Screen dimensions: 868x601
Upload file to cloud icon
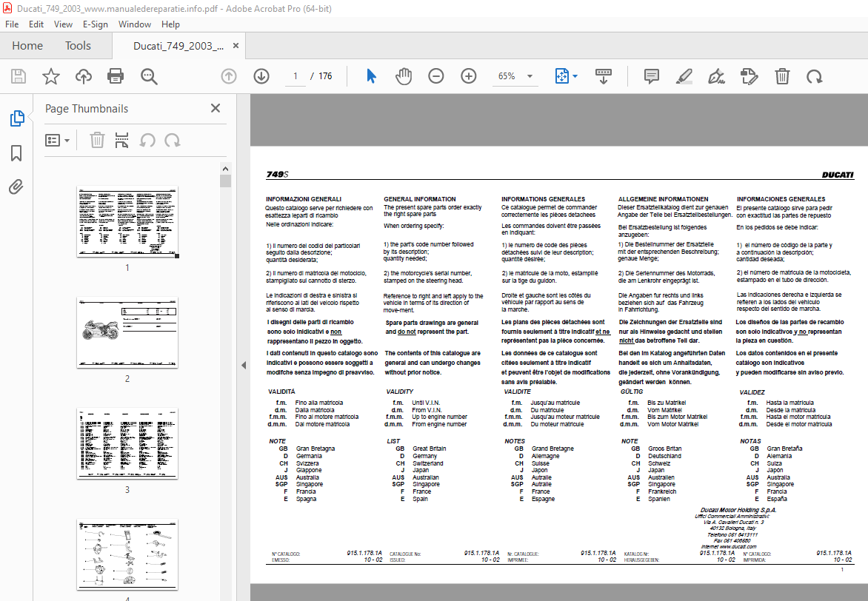(x=84, y=76)
